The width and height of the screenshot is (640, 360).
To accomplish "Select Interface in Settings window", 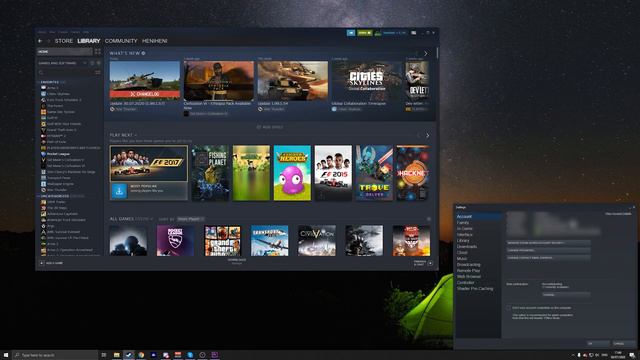I will (465, 235).
